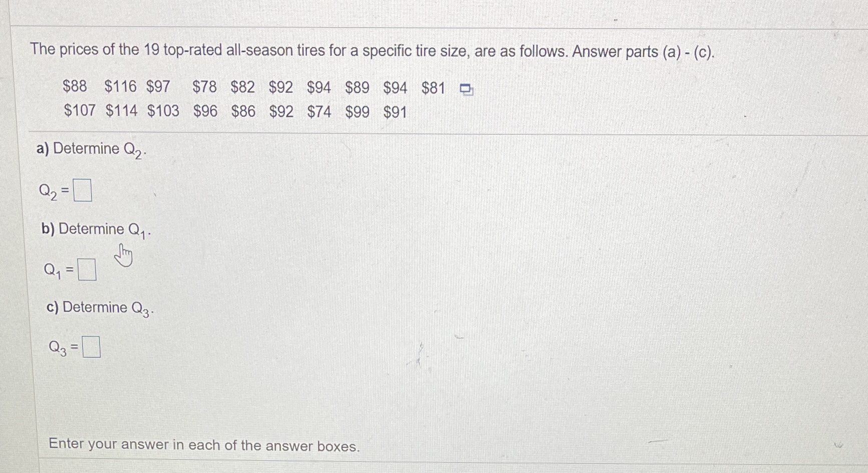Click part c) Determine Q3 label
The image size is (868, 473).
99,308
